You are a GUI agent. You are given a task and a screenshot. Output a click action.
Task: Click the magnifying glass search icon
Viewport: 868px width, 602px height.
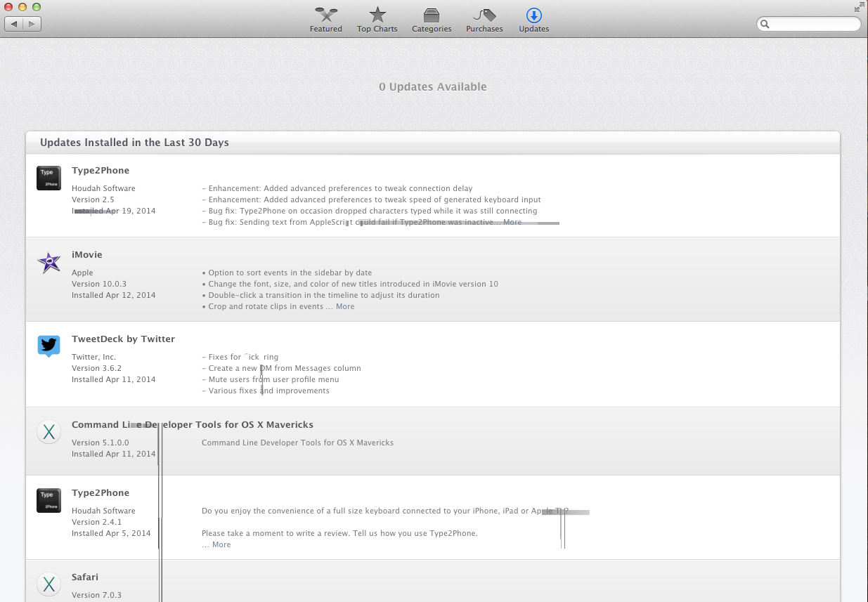click(765, 24)
